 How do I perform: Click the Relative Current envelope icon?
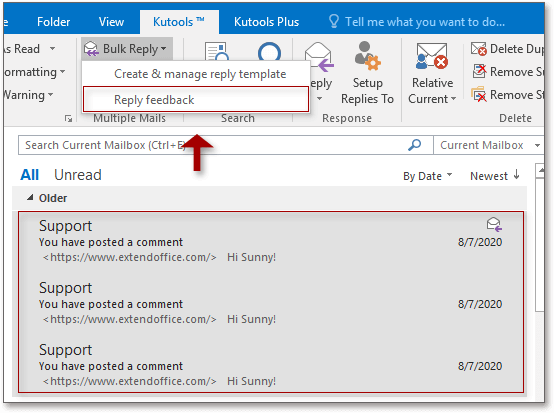[x=432, y=56]
